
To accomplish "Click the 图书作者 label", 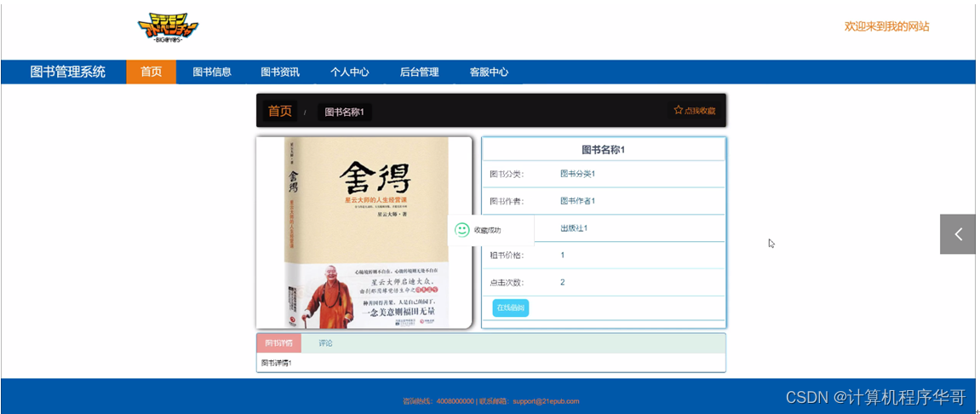I will pyautogui.click(x=507, y=201).
